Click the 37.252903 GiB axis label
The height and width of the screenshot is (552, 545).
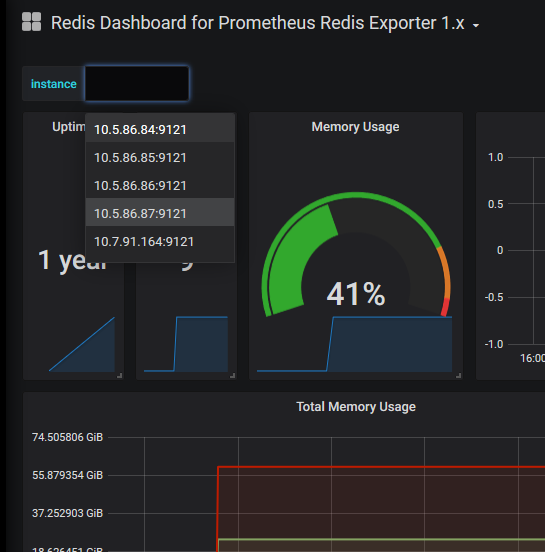pyautogui.click(x=68, y=513)
